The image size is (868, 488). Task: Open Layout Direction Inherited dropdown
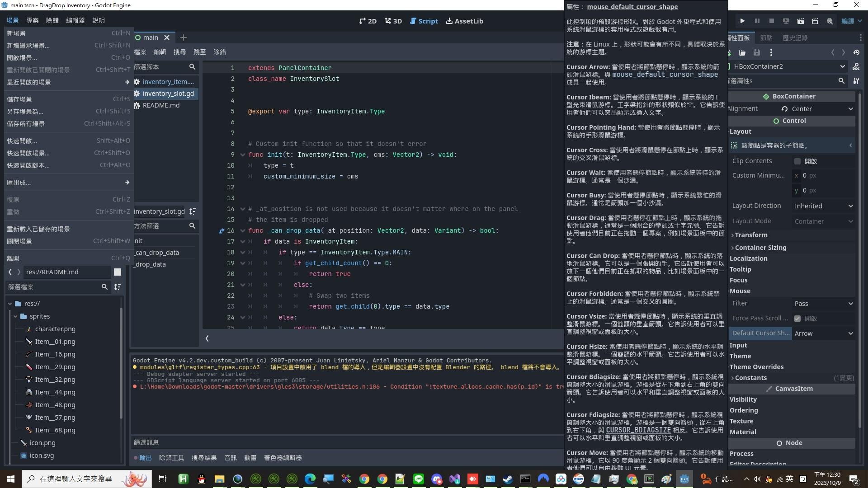click(824, 206)
